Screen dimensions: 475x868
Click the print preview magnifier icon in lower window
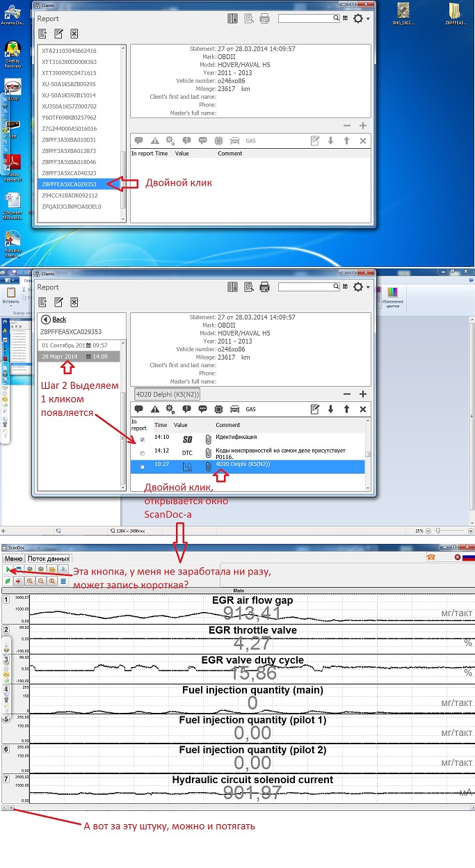tap(249, 287)
